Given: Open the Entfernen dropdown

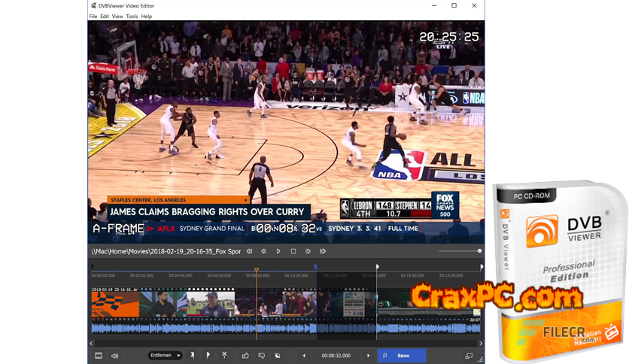Looking at the screenshot, I should pyautogui.click(x=165, y=356).
